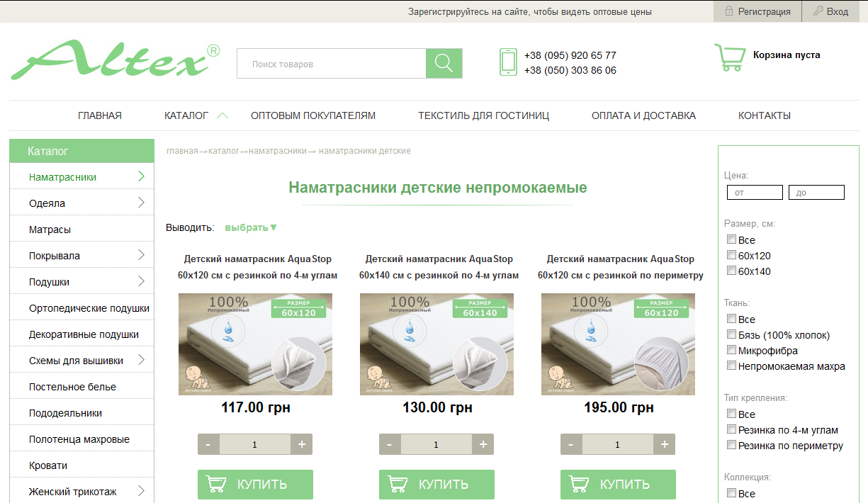
Task: Check the 60x120 size filter
Action: [731, 255]
